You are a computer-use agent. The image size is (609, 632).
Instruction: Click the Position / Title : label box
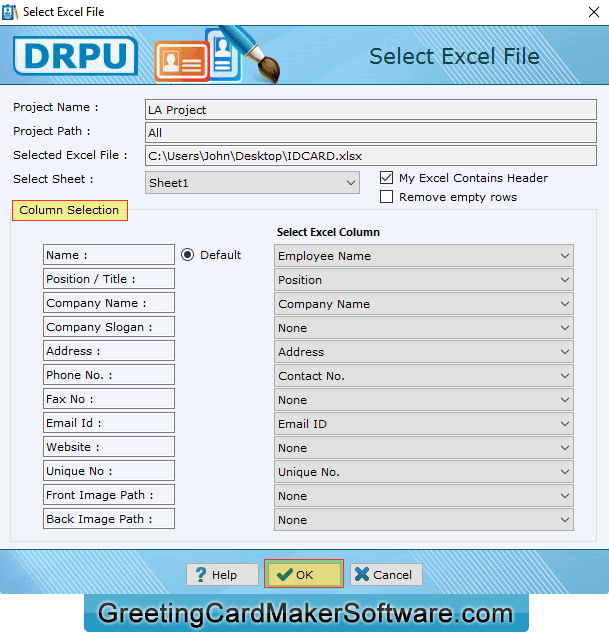click(109, 279)
